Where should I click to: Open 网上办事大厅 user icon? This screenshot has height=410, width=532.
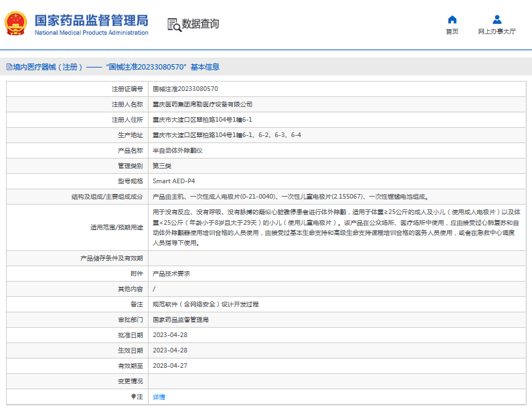(x=497, y=19)
